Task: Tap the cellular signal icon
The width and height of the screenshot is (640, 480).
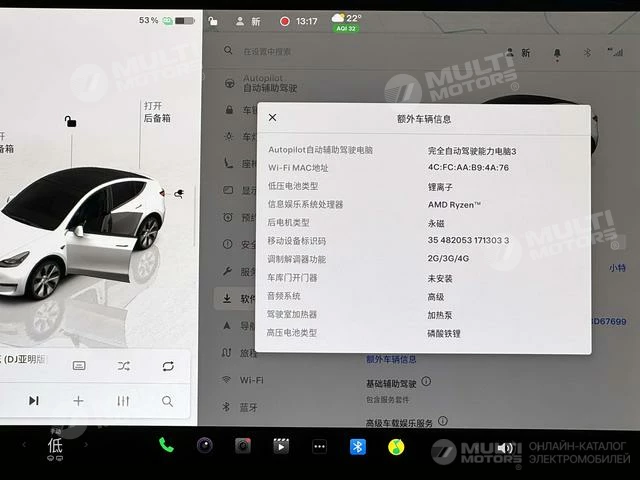Action: click(x=615, y=52)
